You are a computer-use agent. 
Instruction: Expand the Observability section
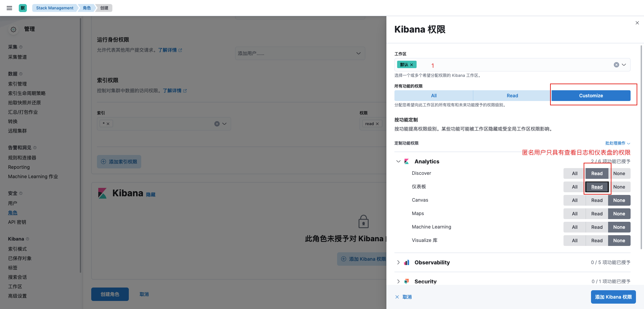[x=398, y=262]
